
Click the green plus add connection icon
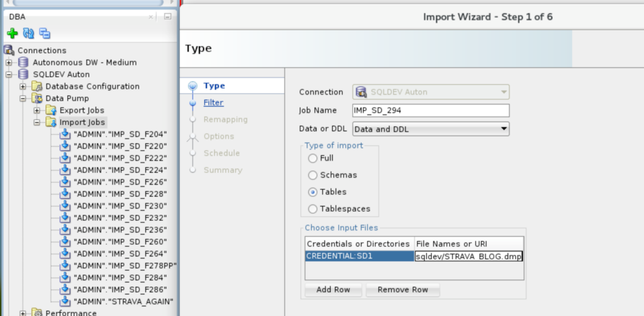[13, 33]
